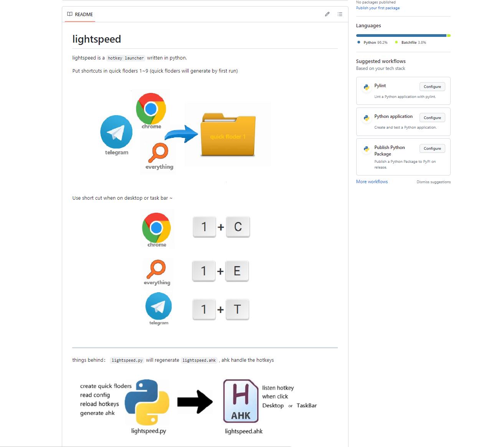
Task: Configure the Pylint workflow
Action: (x=432, y=87)
